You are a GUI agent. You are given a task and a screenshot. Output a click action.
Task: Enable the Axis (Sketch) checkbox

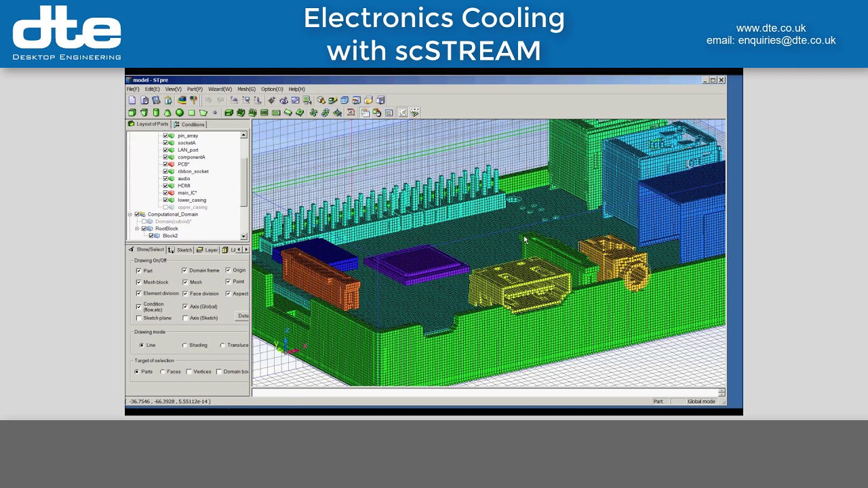pyautogui.click(x=185, y=318)
